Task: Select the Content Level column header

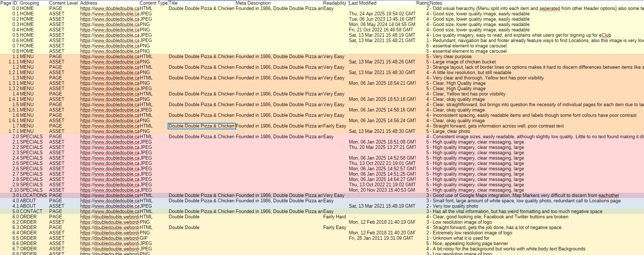Action: (x=63, y=3)
